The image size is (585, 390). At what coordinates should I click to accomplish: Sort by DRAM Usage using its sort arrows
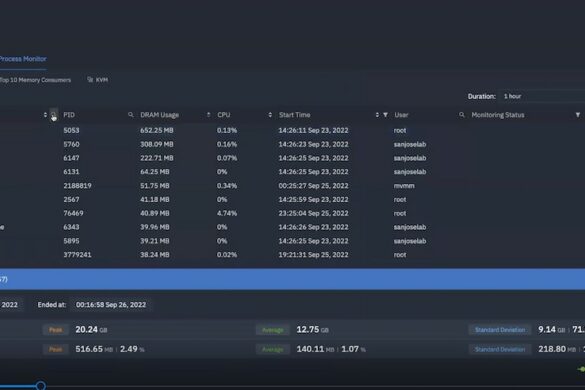tap(208, 115)
